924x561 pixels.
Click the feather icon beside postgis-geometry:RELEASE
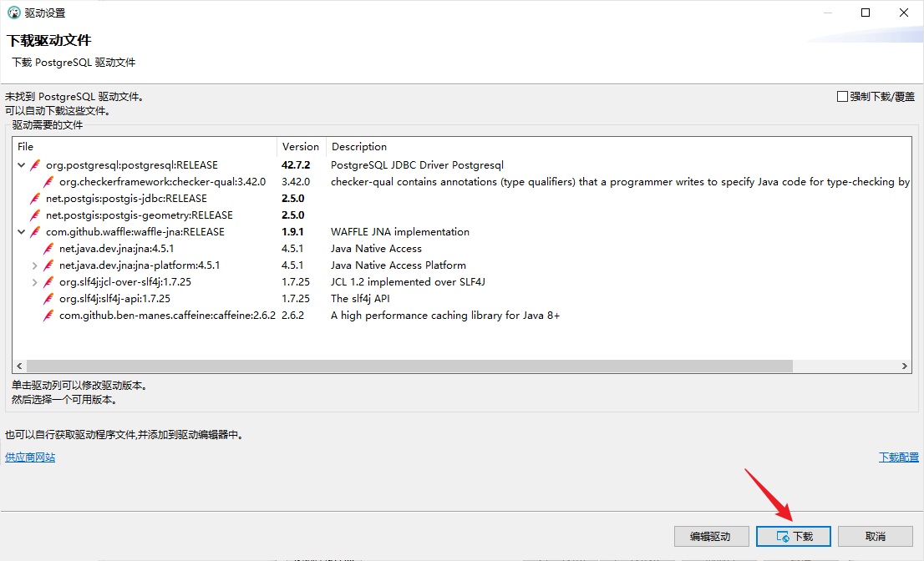click(x=35, y=215)
